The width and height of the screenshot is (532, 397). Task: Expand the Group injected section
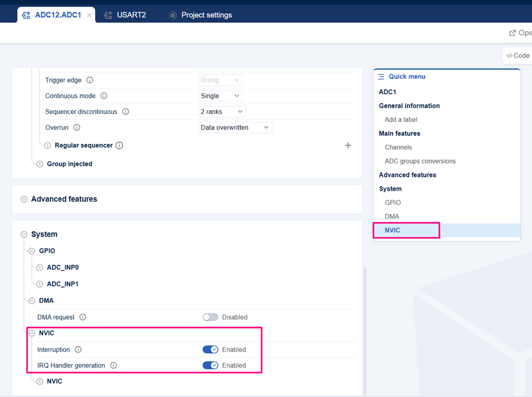[x=40, y=164]
